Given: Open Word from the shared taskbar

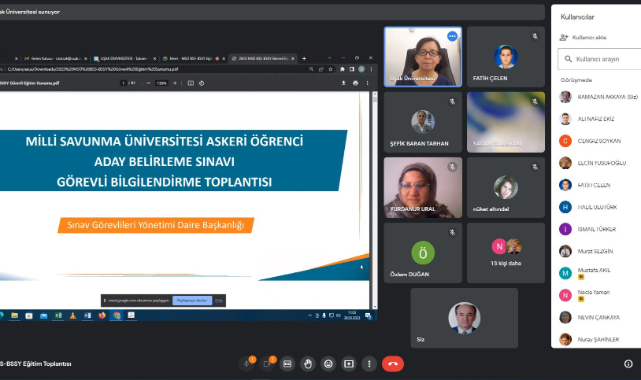Looking at the screenshot, I should (x=87, y=315).
